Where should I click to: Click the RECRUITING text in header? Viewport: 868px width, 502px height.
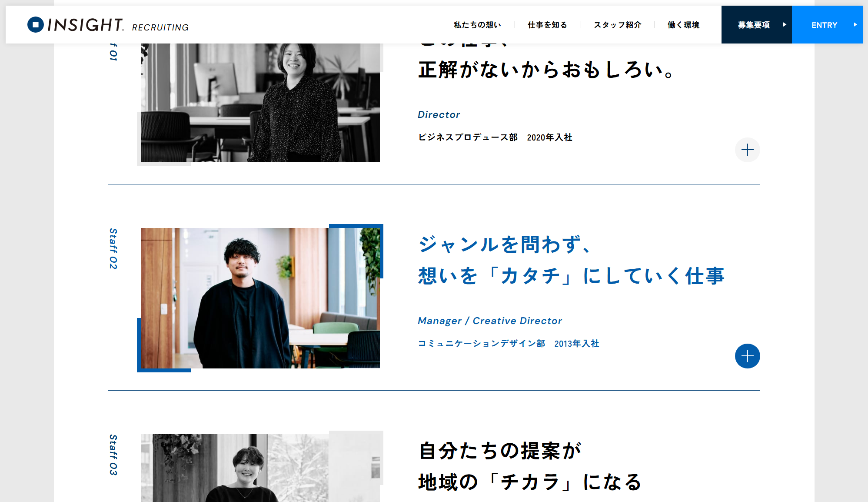click(x=160, y=27)
